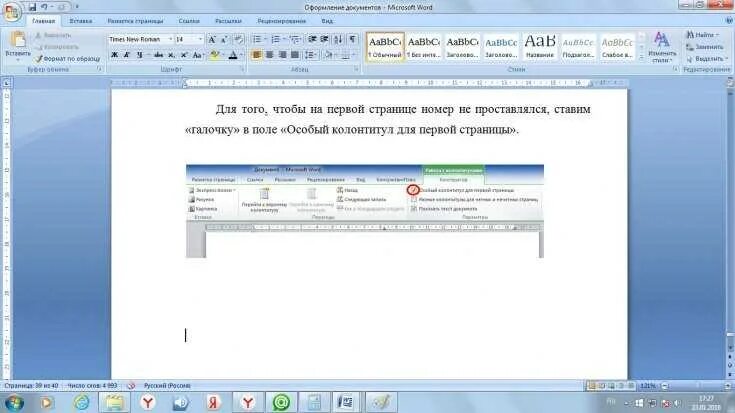Apply the font color (A) swatch
This screenshot has height=413, width=735.
[x=233, y=55]
